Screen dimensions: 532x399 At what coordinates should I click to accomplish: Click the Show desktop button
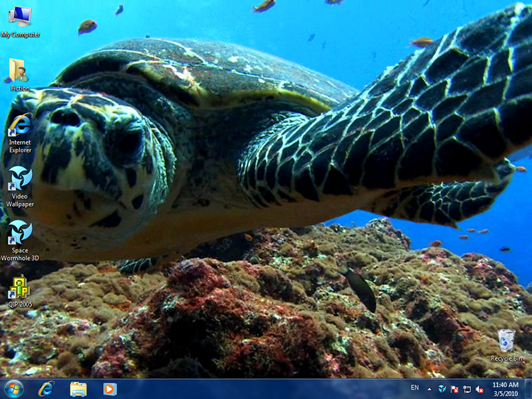(528, 389)
